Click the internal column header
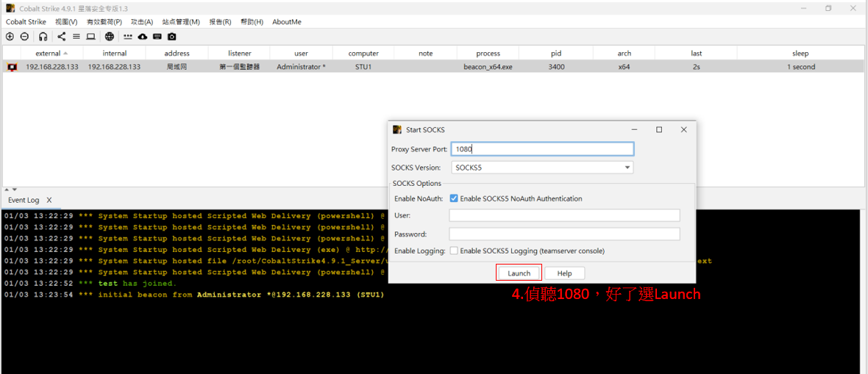Image resolution: width=868 pixels, height=374 pixels. pos(115,54)
